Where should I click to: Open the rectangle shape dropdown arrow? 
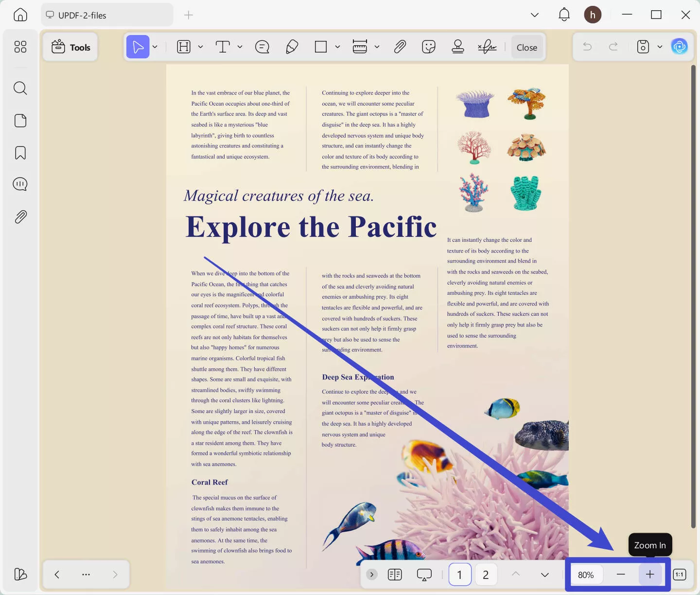[x=337, y=47]
